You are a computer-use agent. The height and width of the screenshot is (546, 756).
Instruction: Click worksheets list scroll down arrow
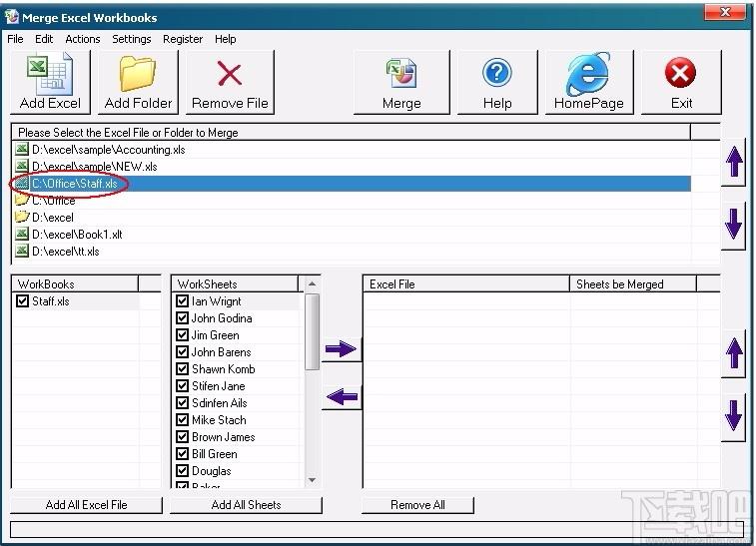click(x=312, y=480)
